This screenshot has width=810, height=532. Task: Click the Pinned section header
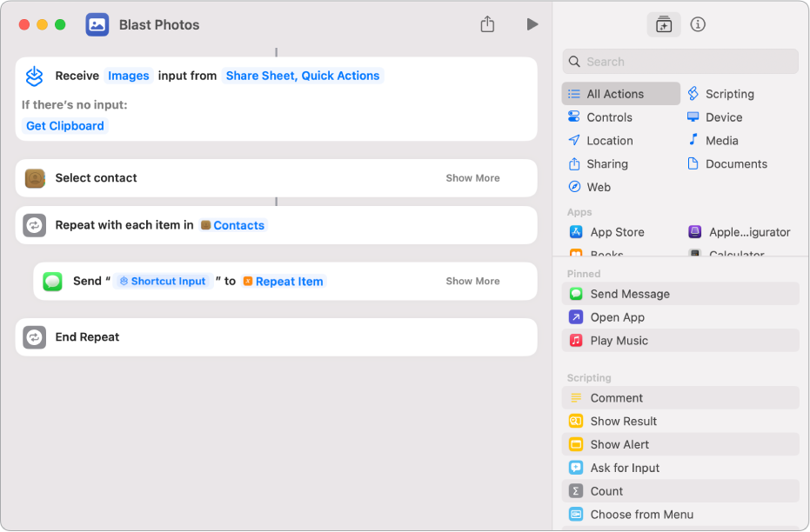(x=584, y=274)
